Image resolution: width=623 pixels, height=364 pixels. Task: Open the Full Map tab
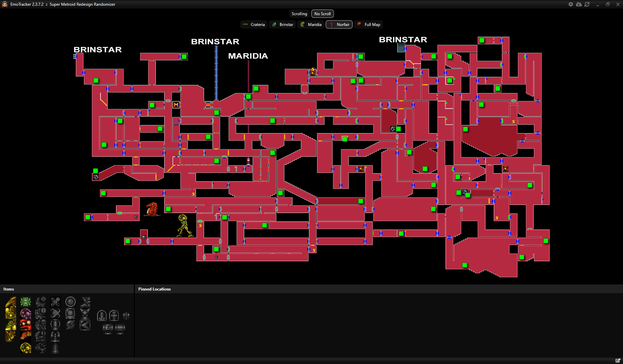(368, 24)
